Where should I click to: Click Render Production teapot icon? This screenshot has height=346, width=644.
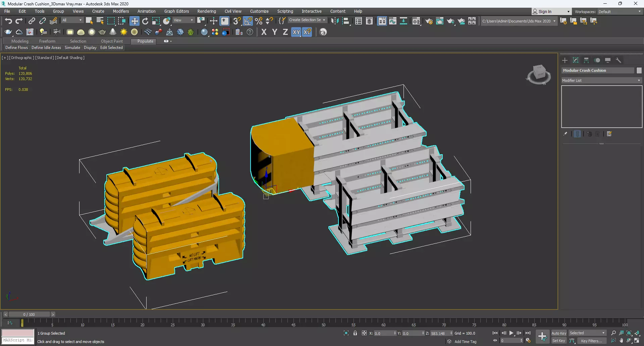(x=450, y=21)
